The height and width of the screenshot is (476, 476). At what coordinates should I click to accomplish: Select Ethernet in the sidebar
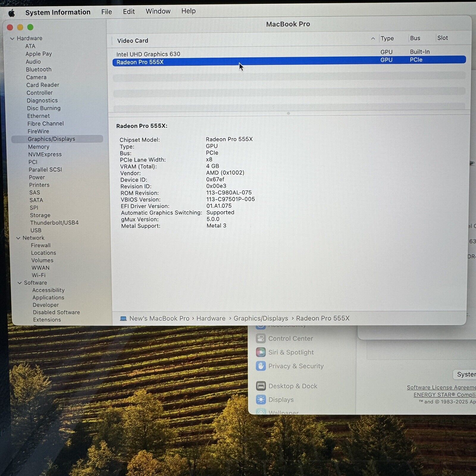pos(39,116)
